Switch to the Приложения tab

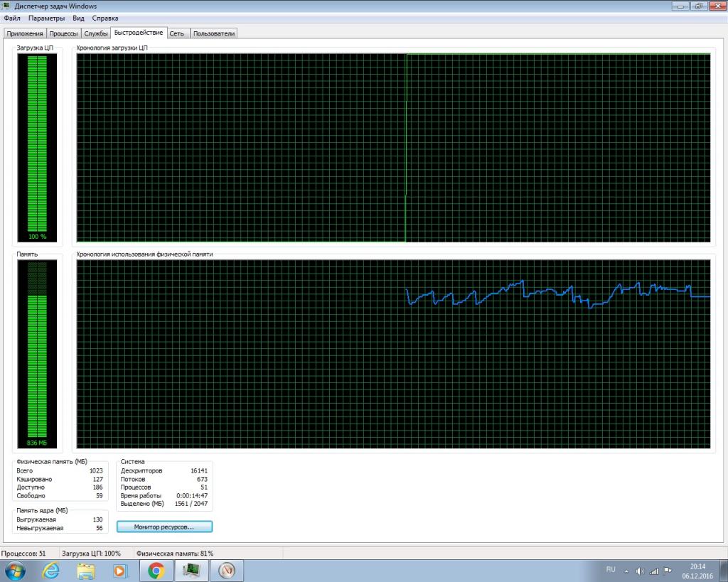[25, 33]
